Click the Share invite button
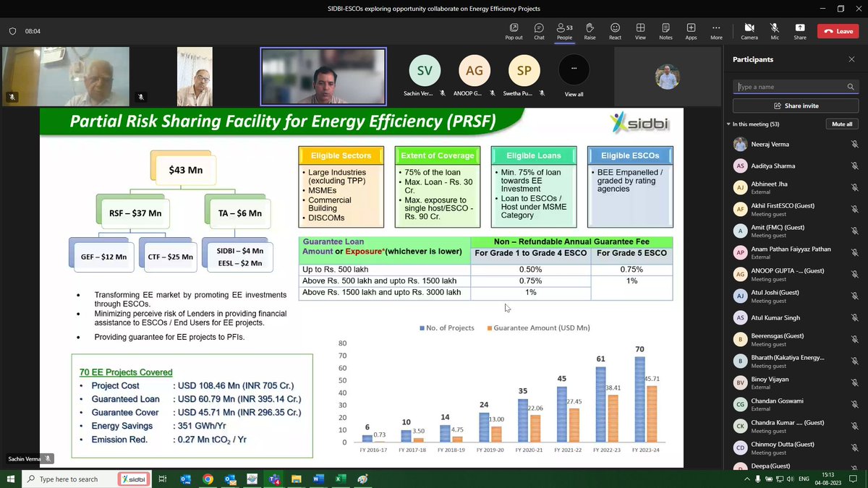 [796, 106]
